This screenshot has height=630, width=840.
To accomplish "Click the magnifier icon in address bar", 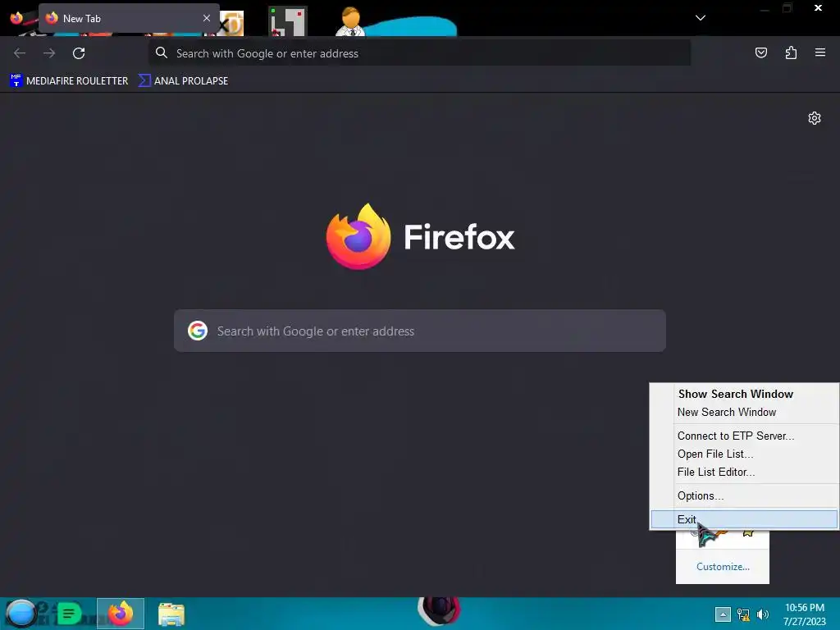I will click(x=162, y=52).
